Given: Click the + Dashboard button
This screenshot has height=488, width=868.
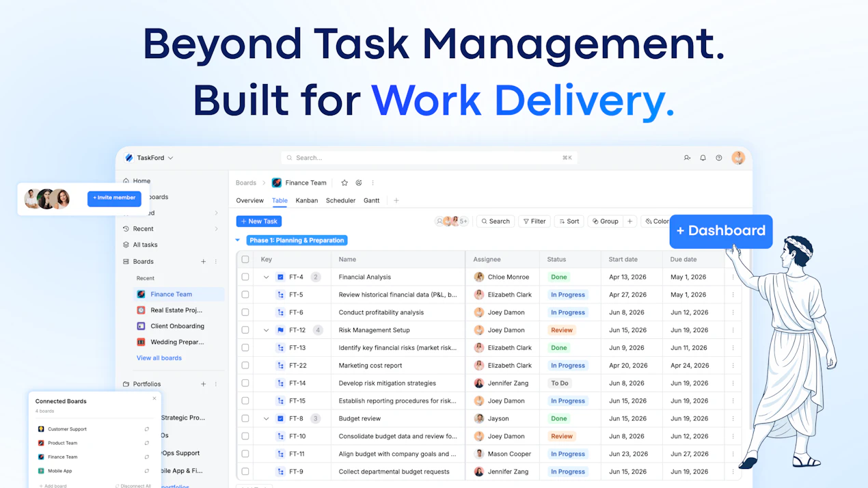Looking at the screenshot, I should 721,231.
